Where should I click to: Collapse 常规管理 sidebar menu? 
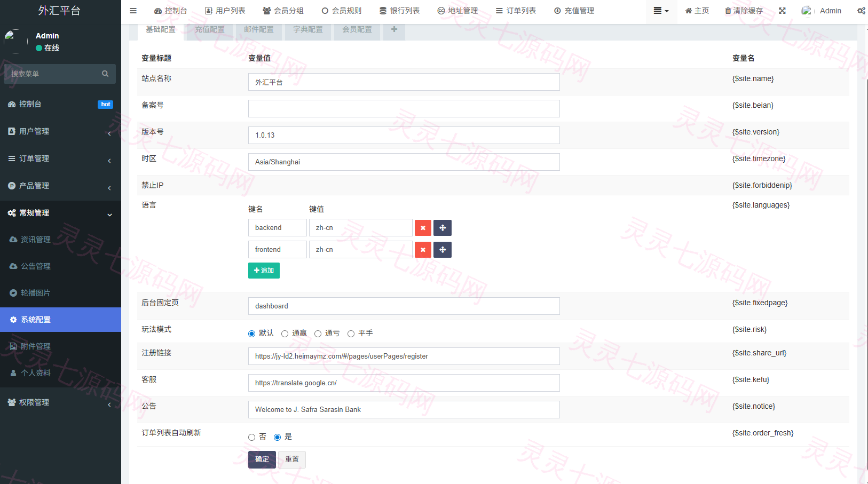click(60, 213)
